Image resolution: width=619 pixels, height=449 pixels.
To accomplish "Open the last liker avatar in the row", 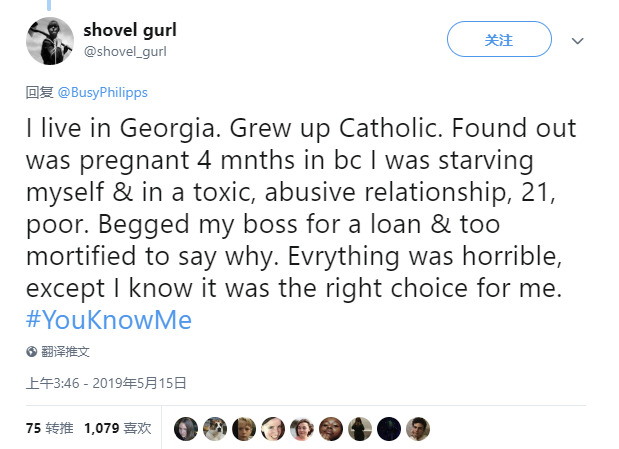I will pos(418,429).
